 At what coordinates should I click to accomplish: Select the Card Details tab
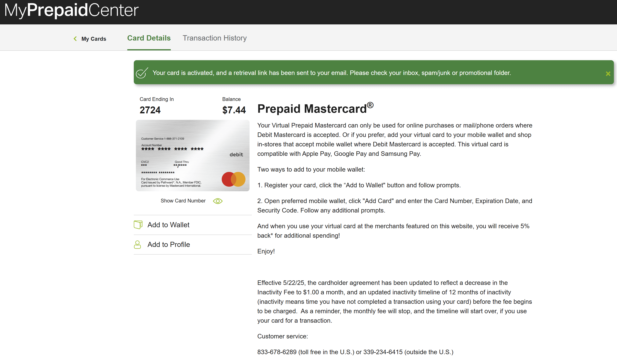pos(149,38)
